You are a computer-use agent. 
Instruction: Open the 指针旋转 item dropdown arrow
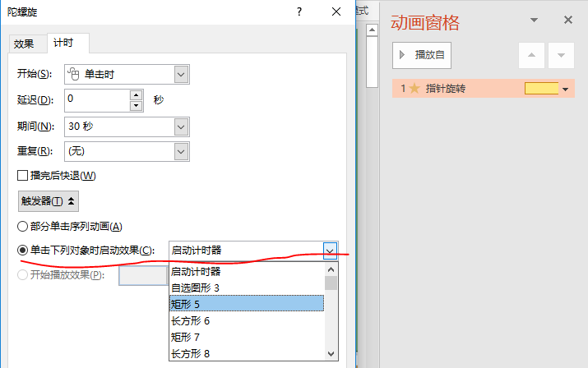[566, 90]
